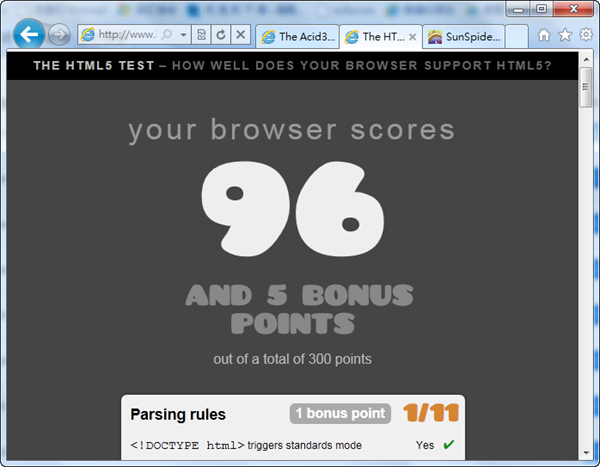Restore down the browser window

point(541,9)
